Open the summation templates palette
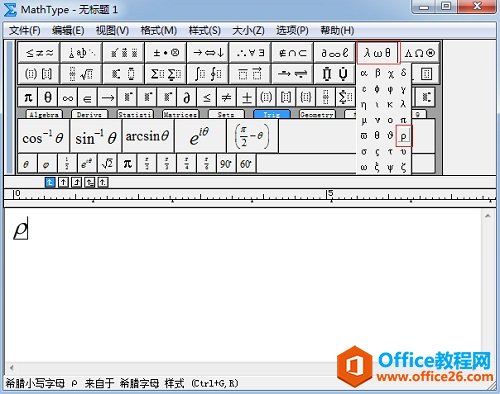This screenshot has height=394, width=500. coord(166,74)
